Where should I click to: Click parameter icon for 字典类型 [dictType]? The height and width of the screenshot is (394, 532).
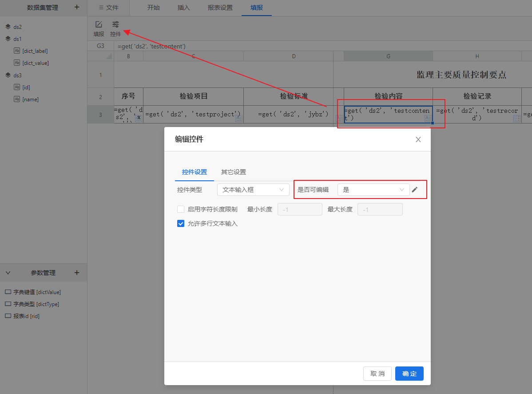(x=8, y=304)
